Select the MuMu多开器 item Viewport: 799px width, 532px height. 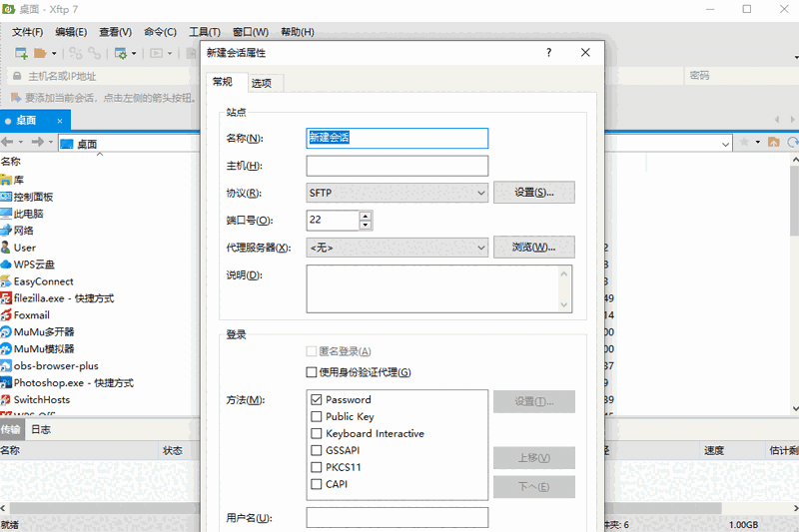[37, 332]
